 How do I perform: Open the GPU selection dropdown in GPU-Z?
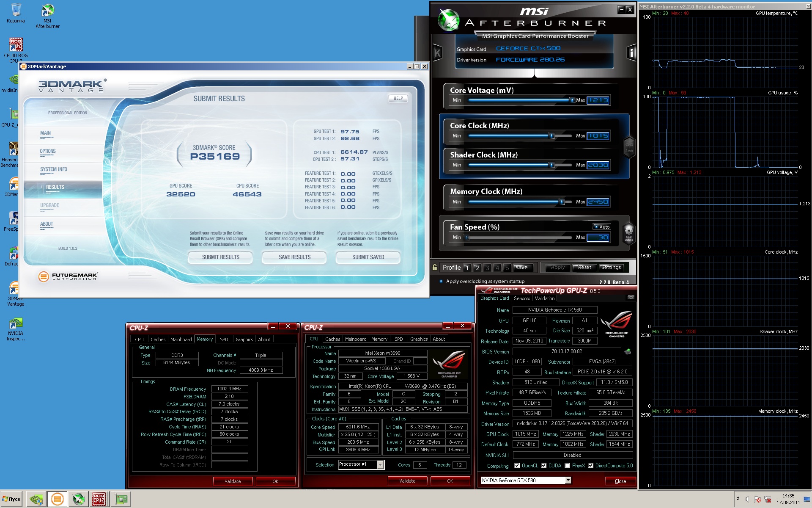coord(568,480)
